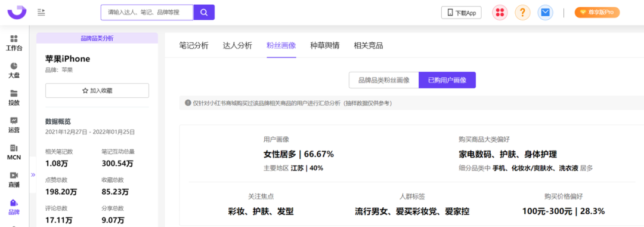The height and width of the screenshot is (227, 644).
Task: Switch to 笔记分析 tab
Action: pyautogui.click(x=194, y=45)
